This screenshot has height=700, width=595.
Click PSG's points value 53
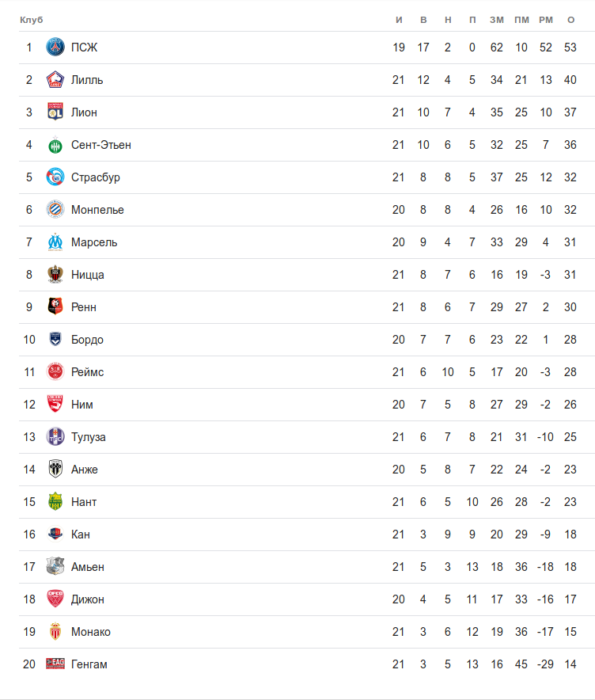[570, 48]
